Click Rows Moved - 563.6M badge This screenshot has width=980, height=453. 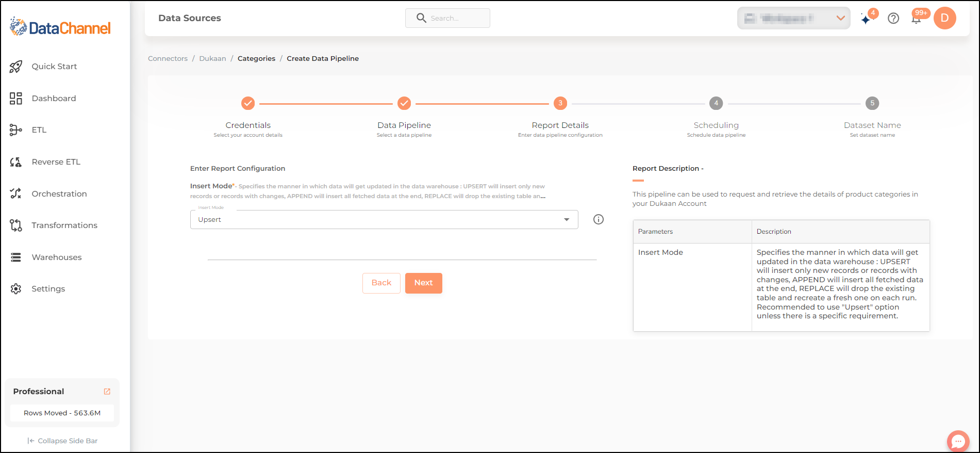coord(62,413)
